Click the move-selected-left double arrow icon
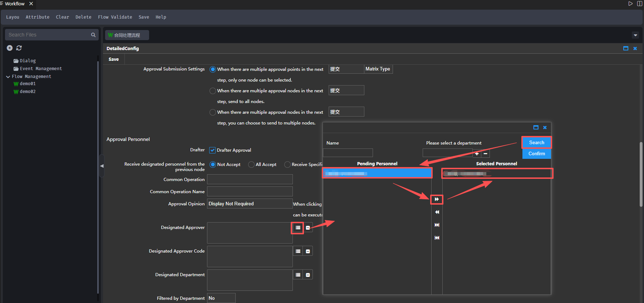The image size is (644, 303). tap(437, 212)
